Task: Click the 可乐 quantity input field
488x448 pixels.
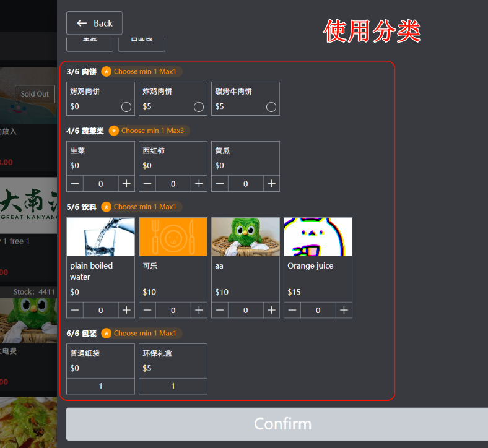Action: pyautogui.click(x=173, y=310)
